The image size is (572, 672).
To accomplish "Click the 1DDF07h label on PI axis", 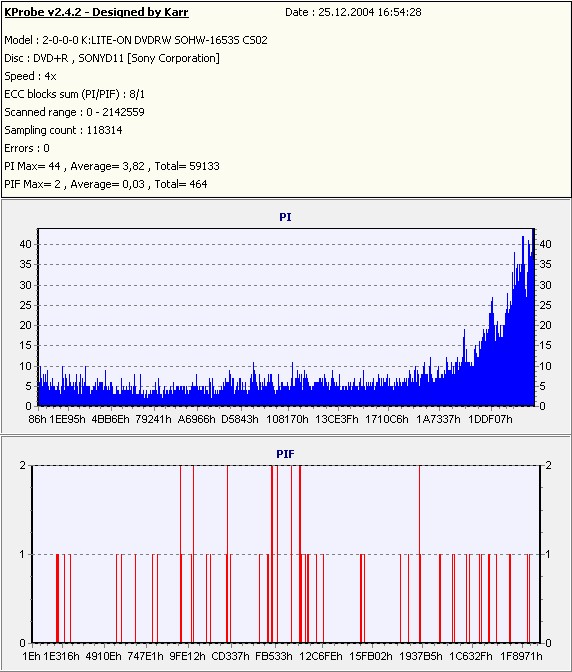I will pyautogui.click(x=491, y=419).
